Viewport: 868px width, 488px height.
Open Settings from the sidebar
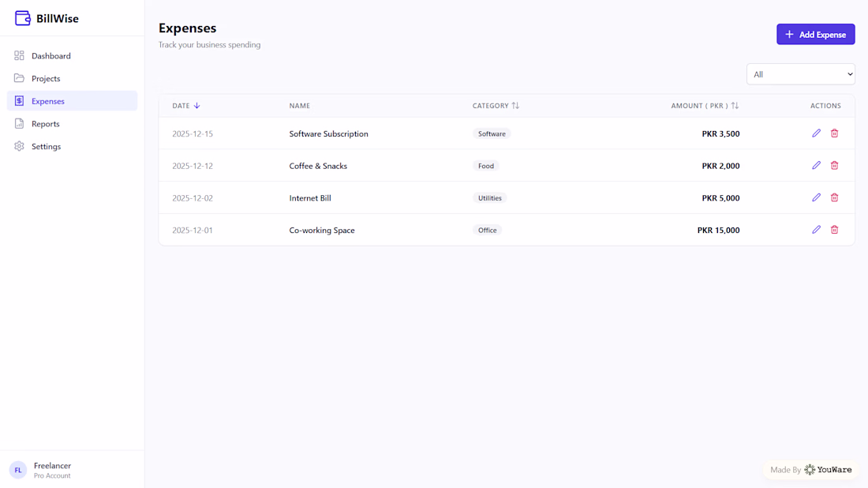[46, 147]
